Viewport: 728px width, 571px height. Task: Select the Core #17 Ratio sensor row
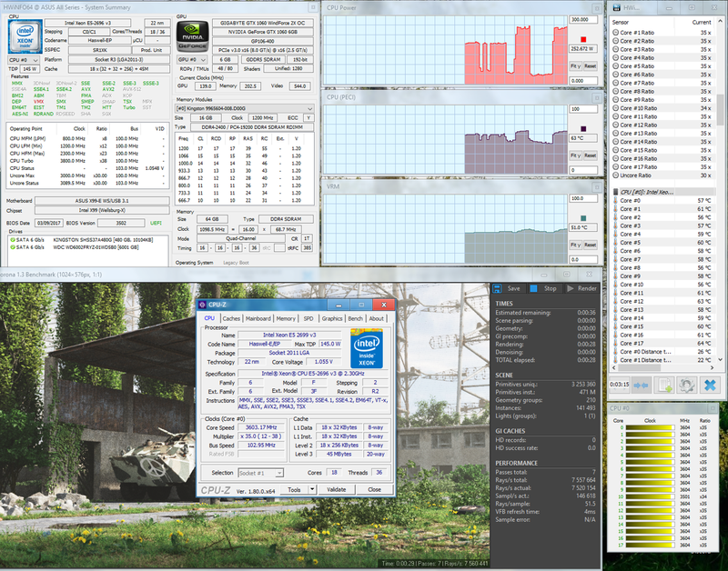pyautogui.click(x=662, y=167)
